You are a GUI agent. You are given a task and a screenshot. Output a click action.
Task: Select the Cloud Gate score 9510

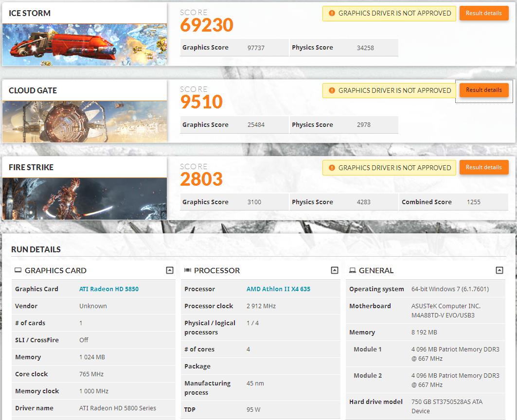click(201, 102)
